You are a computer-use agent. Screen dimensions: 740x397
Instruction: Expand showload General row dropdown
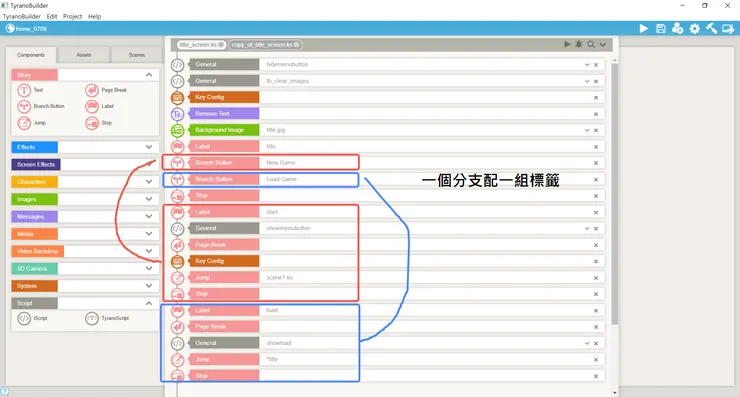pos(587,344)
